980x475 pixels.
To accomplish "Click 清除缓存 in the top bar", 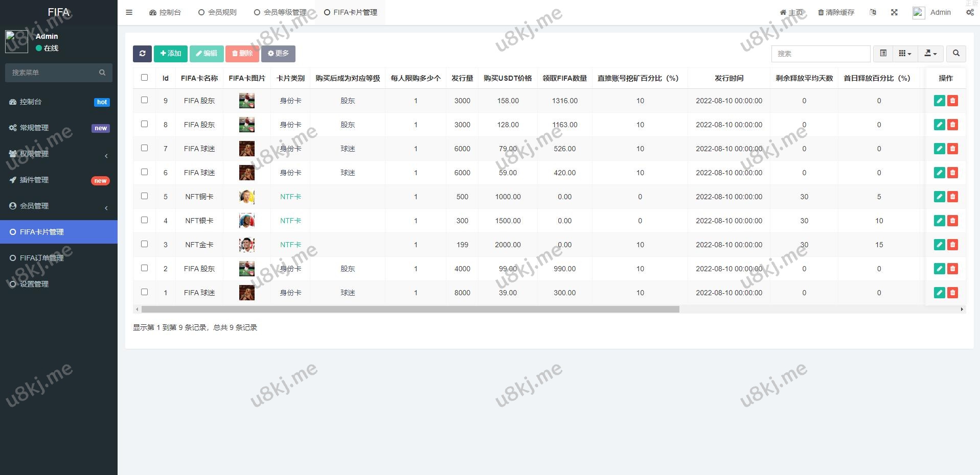I will 836,12.
